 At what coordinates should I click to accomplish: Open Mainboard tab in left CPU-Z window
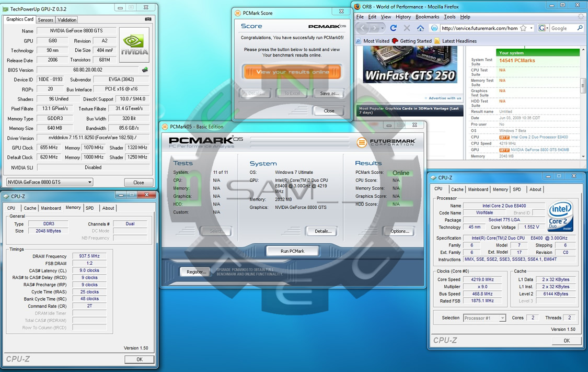pyautogui.click(x=51, y=208)
